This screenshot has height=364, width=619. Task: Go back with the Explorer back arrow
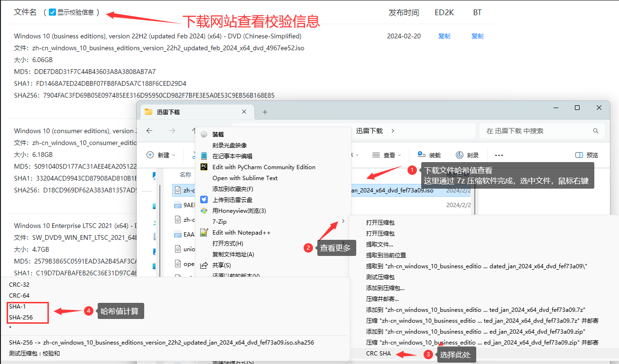(x=149, y=131)
